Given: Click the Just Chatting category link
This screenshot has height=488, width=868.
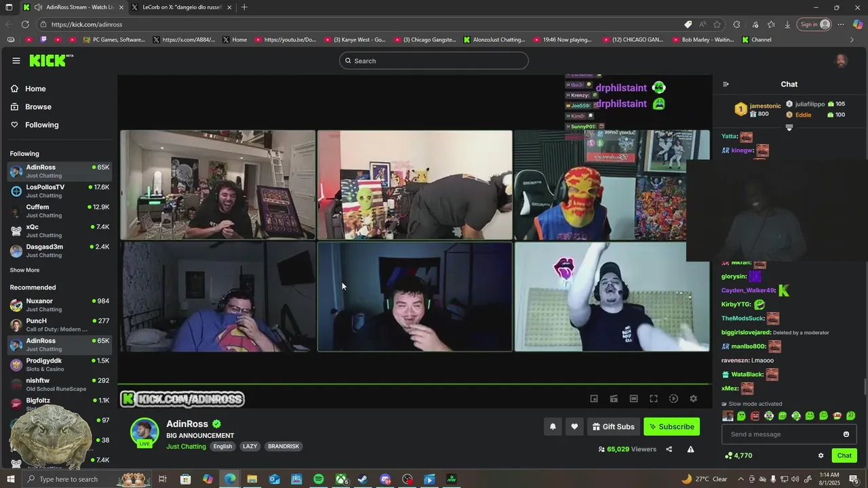Looking at the screenshot, I should pos(186,446).
